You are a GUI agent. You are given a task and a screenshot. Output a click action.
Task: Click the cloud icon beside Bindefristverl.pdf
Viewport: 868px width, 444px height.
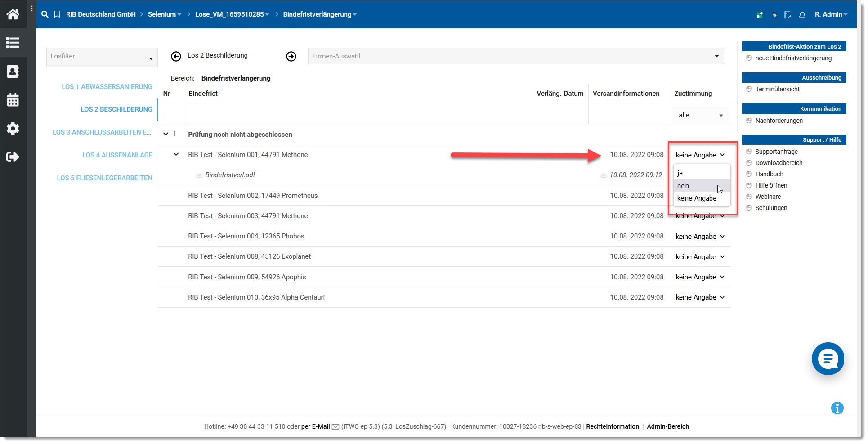point(199,175)
